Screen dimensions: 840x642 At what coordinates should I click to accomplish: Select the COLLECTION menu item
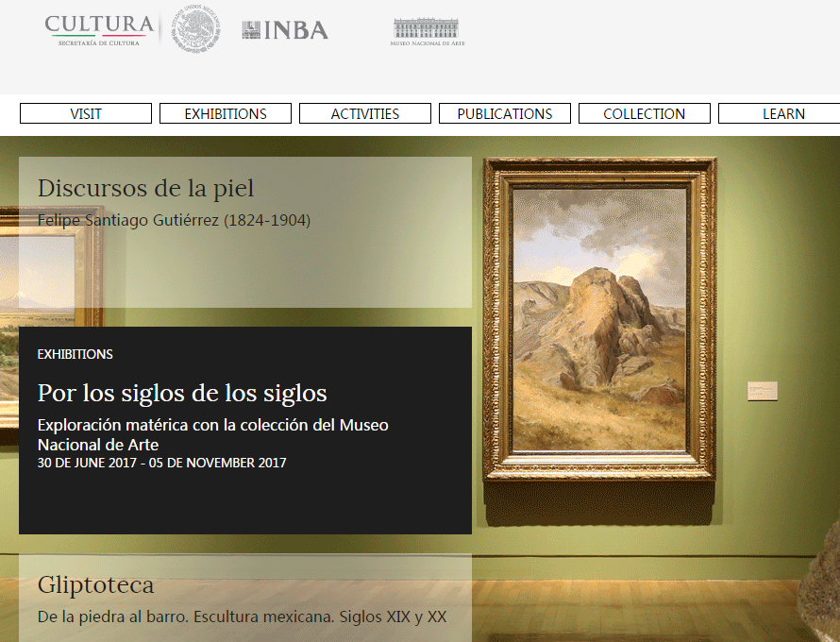coord(645,113)
